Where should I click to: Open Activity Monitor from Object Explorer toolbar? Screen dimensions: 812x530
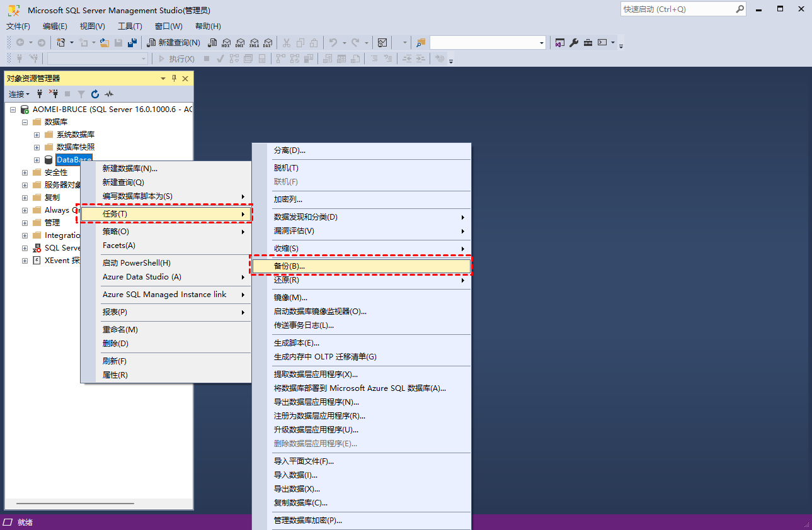tap(109, 94)
